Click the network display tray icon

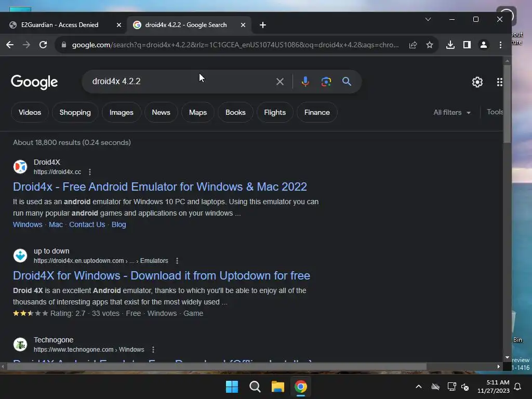[x=451, y=387]
